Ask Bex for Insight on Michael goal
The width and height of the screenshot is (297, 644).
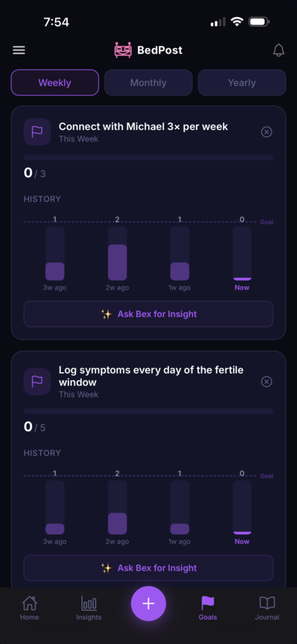148,314
